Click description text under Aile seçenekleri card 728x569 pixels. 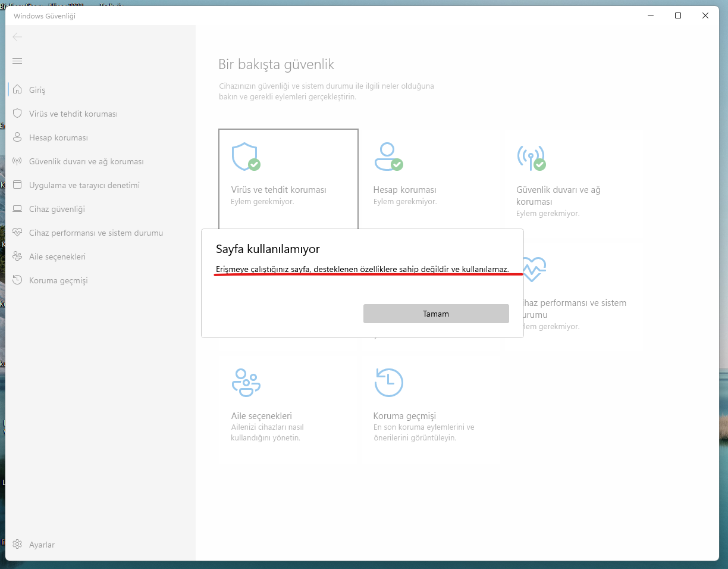pyautogui.click(x=267, y=433)
